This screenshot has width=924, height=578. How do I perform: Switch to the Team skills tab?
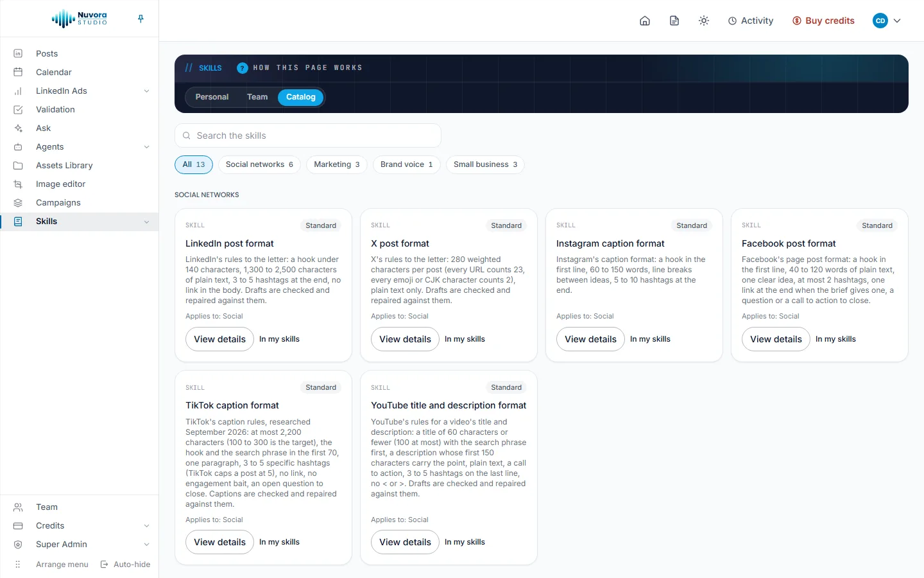(257, 97)
